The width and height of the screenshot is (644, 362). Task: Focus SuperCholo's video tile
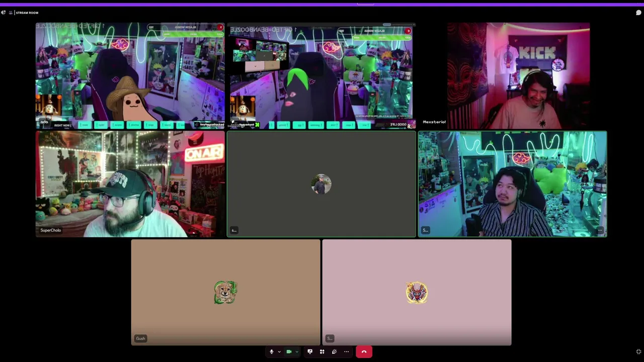point(130,184)
